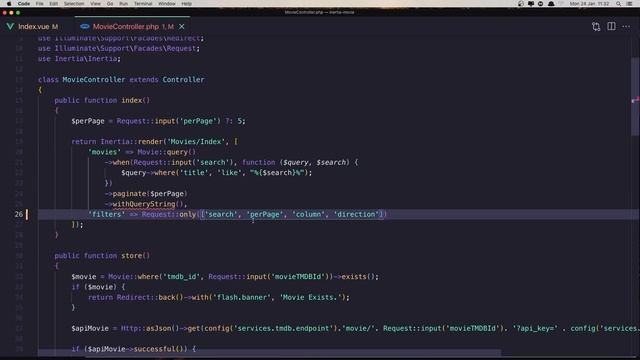The image size is (640, 360).
Task: Click 'Movie Exists.' flash message string
Action: coord(311,298)
